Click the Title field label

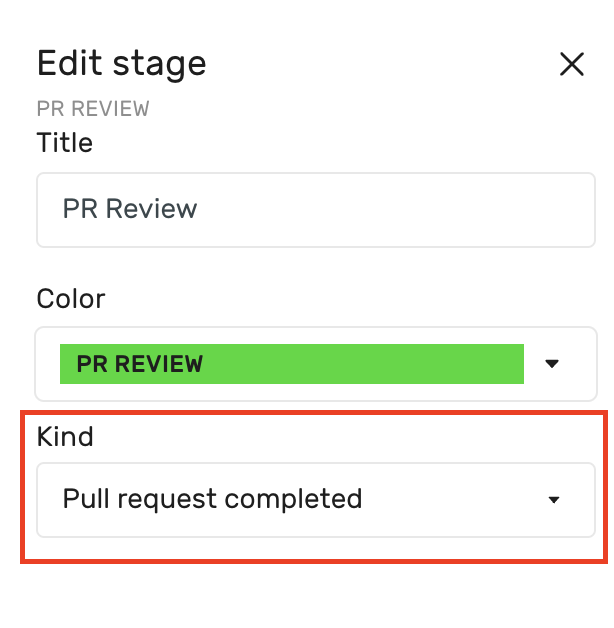click(65, 143)
